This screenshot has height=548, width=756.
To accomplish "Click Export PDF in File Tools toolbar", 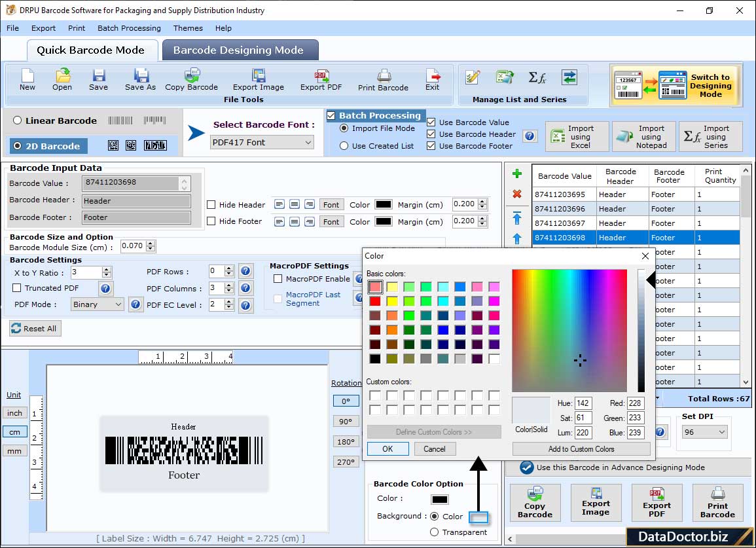I will (x=321, y=80).
